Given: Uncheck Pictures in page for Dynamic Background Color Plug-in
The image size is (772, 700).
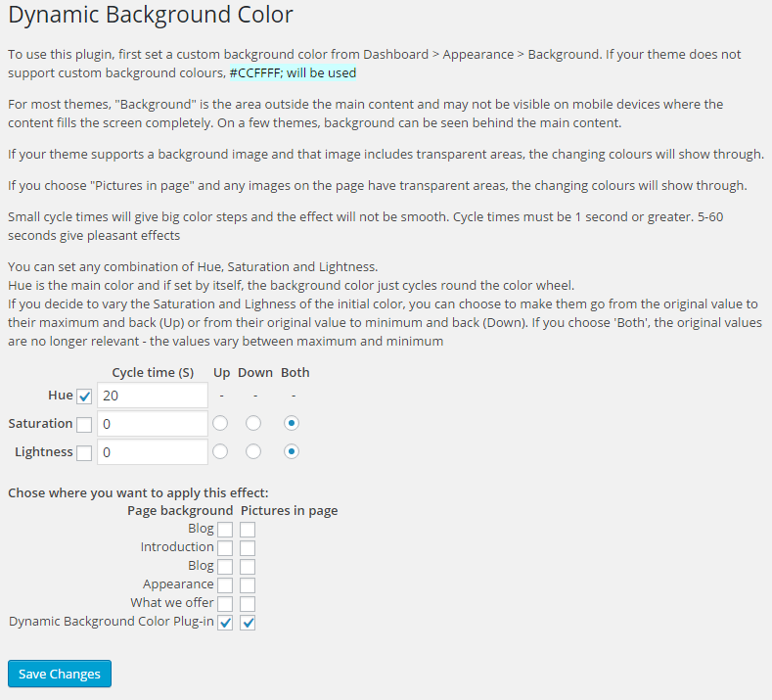Looking at the screenshot, I should (x=248, y=623).
